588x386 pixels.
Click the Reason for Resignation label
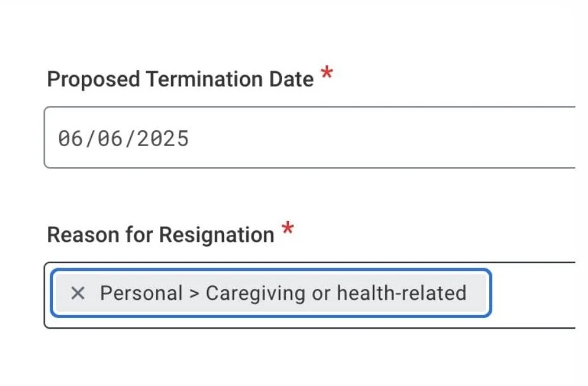pos(161,235)
